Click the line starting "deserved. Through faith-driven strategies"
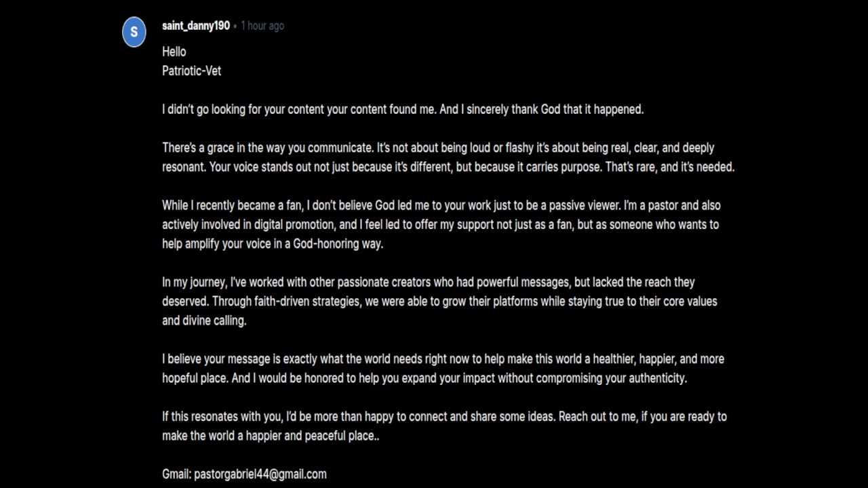 [439, 301]
